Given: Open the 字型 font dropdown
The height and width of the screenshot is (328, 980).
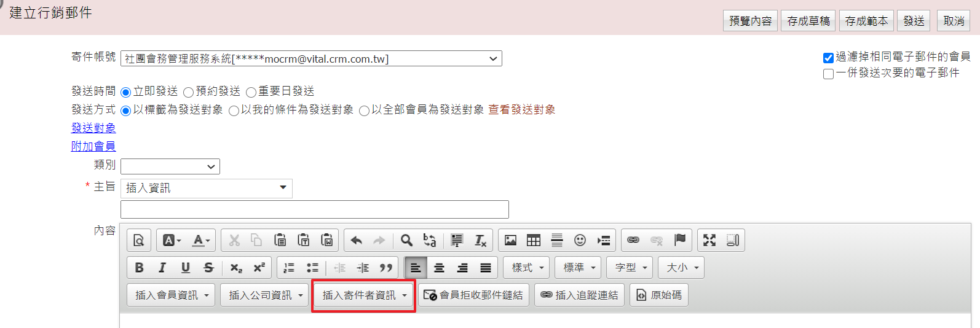Looking at the screenshot, I should click(631, 268).
